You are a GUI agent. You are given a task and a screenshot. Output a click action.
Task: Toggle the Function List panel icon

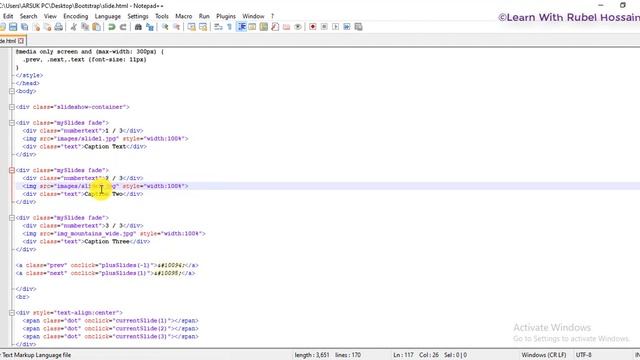pos(275,27)
